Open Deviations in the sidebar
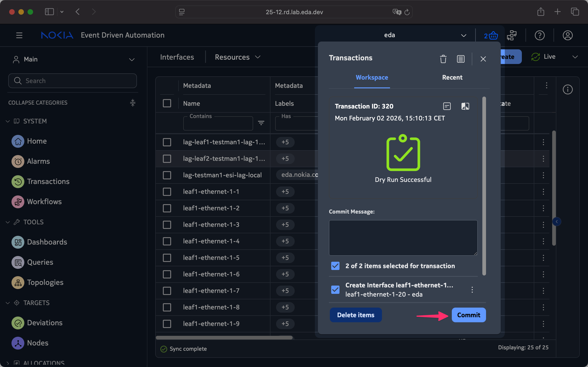 pos(45,323)
